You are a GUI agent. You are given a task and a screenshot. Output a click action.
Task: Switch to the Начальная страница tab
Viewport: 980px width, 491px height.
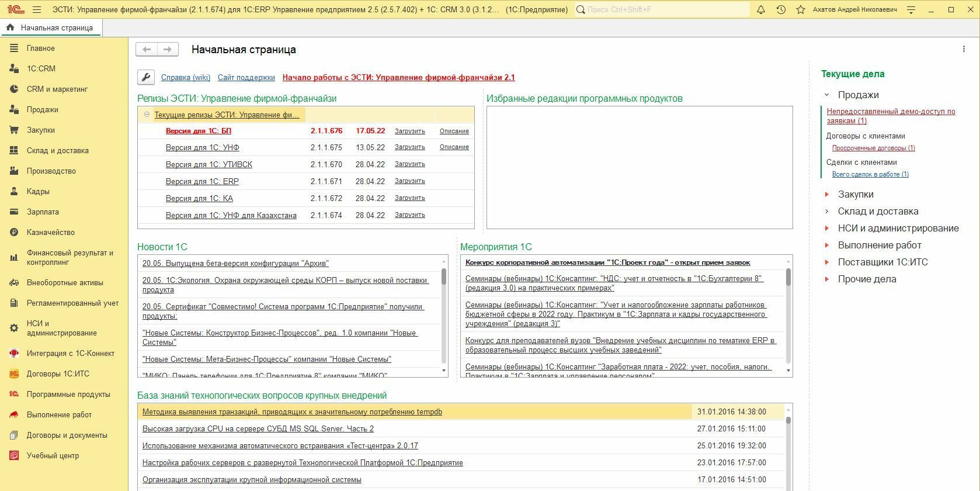[x=51, y=27]
